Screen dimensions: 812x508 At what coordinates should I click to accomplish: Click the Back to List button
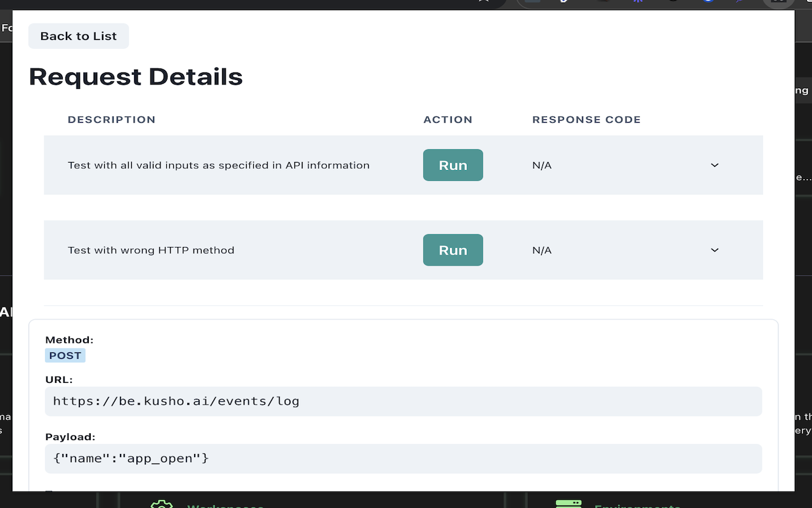tap(78, 36)
